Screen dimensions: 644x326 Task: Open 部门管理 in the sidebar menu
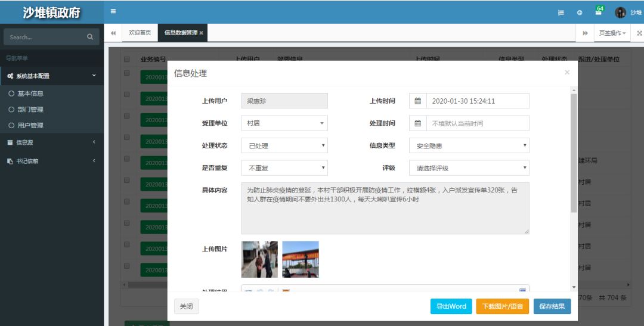click(x=30, y=110)
